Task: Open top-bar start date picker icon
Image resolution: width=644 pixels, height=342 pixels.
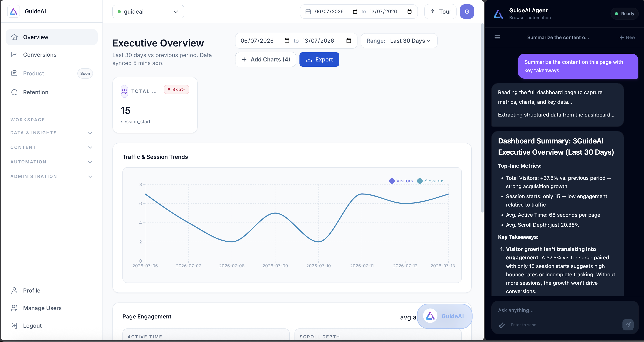Action: click(x=355, y=12)
